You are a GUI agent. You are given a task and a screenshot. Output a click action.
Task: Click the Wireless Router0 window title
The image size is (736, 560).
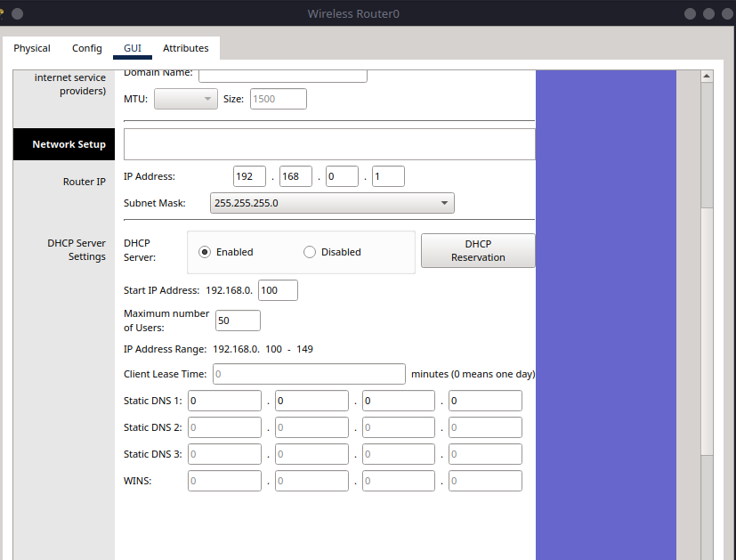(x=353, y=13)
